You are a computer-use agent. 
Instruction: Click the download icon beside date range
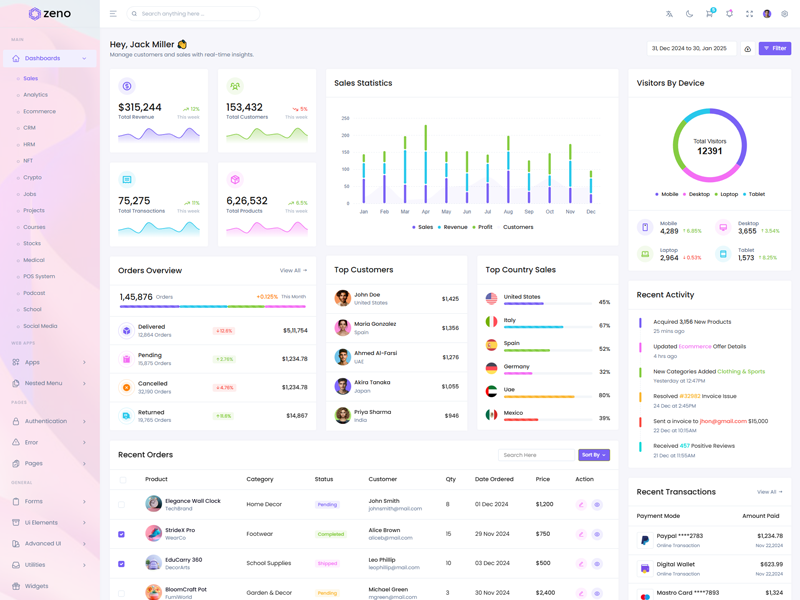[x=747, y=48]
